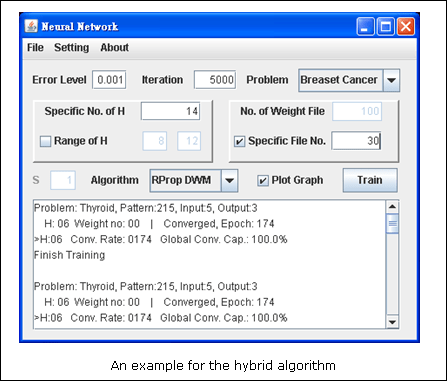Open the Algorithm dropdown arrow
The width and height of the screenshot is (447, 381).
click(229, 181)
